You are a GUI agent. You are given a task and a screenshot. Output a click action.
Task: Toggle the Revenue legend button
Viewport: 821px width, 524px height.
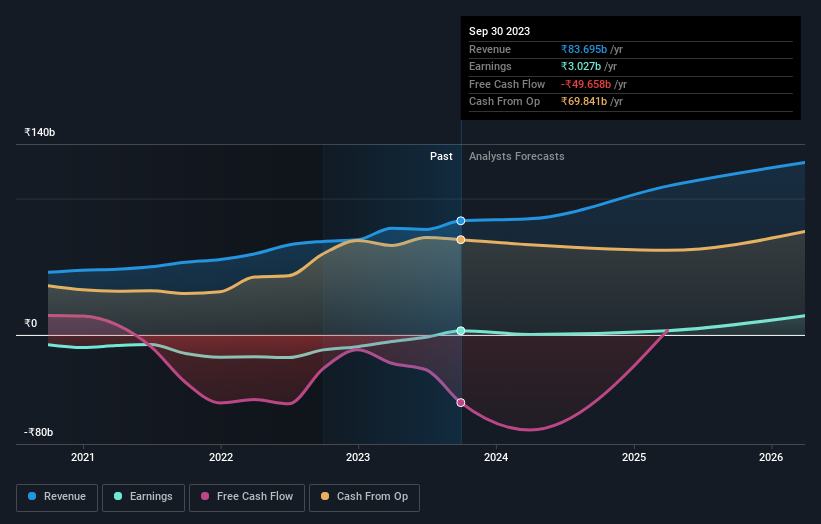(57, 497)
